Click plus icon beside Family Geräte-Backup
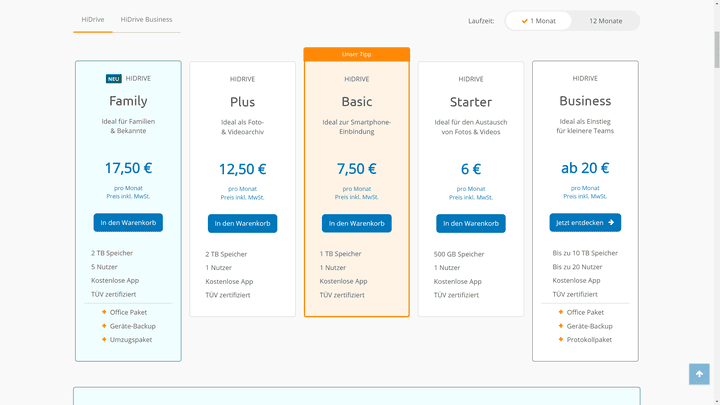 tap(104, 326)
